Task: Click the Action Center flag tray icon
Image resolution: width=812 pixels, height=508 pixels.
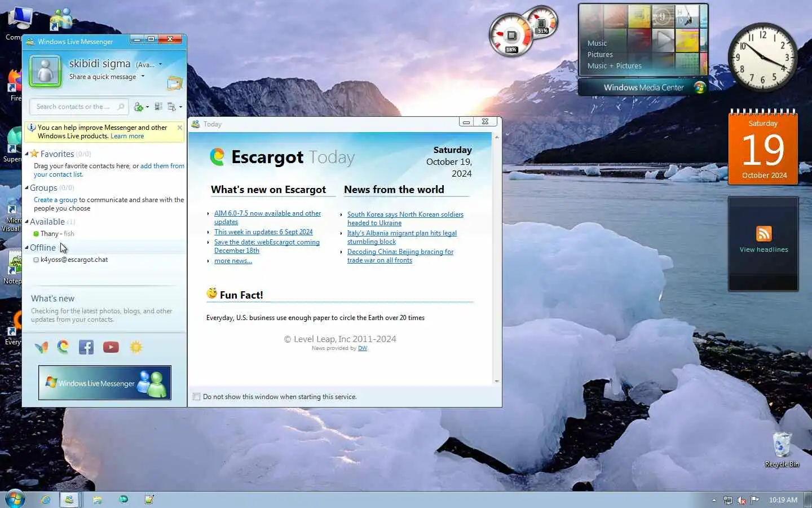Action: point(755,500)
